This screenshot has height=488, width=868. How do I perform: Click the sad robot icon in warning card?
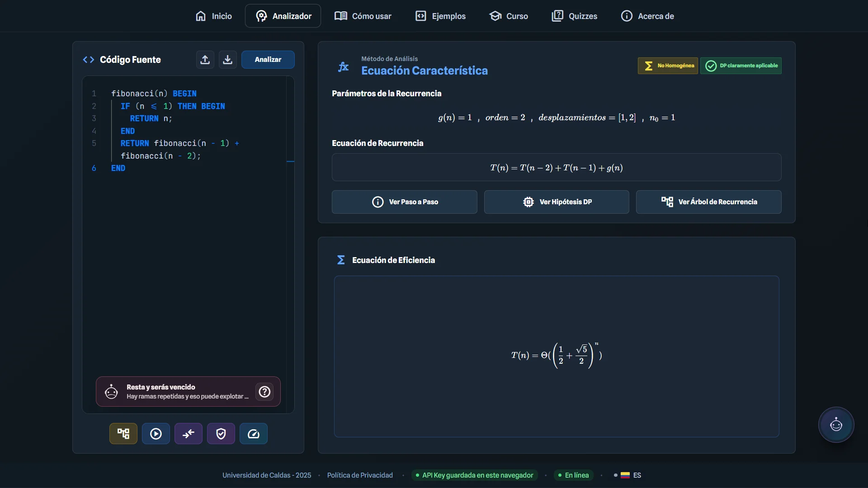(111, 392)
